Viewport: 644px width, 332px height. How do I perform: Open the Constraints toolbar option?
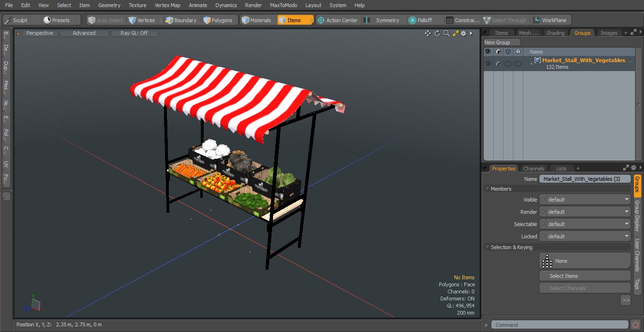point(463,20)
